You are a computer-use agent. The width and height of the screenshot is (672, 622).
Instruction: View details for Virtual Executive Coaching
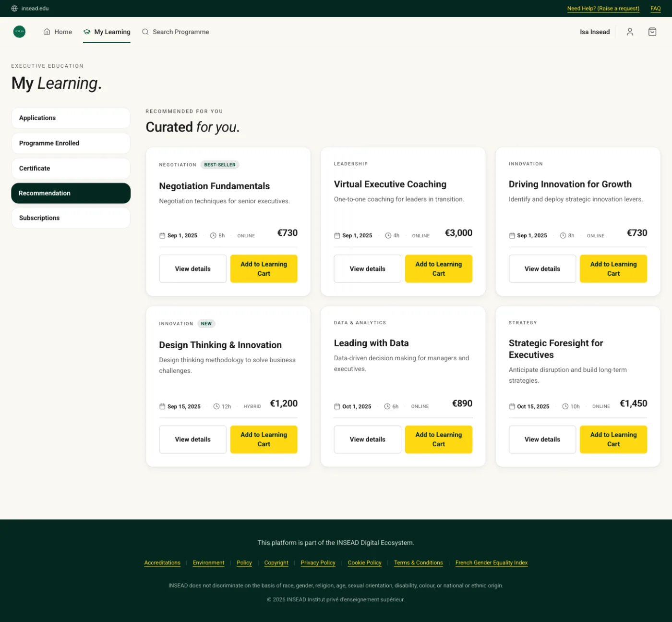coord(368,268)
